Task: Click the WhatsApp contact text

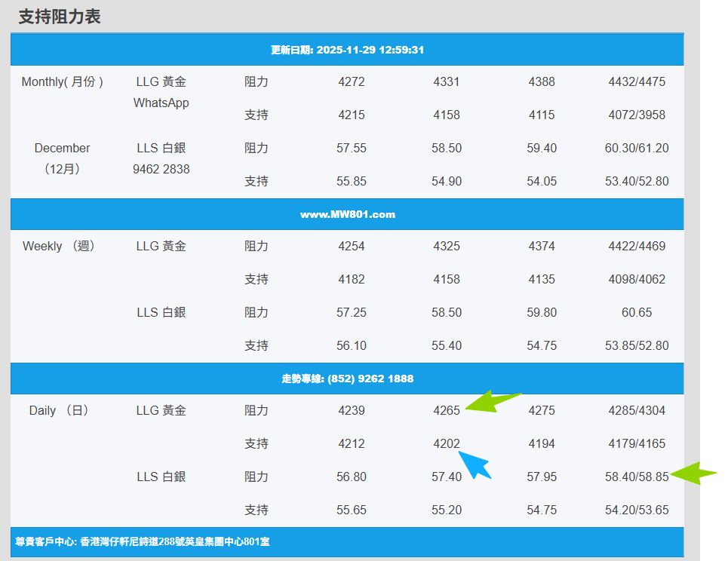Action: (161, 103)
